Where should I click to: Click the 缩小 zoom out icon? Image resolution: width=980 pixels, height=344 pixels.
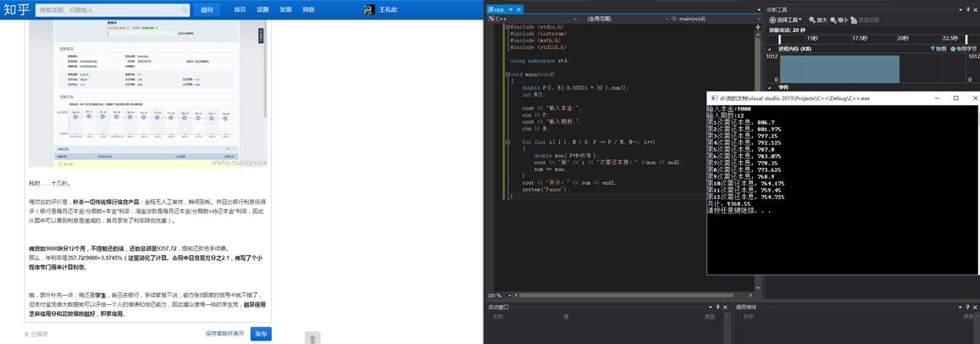[x=833, y=20]
